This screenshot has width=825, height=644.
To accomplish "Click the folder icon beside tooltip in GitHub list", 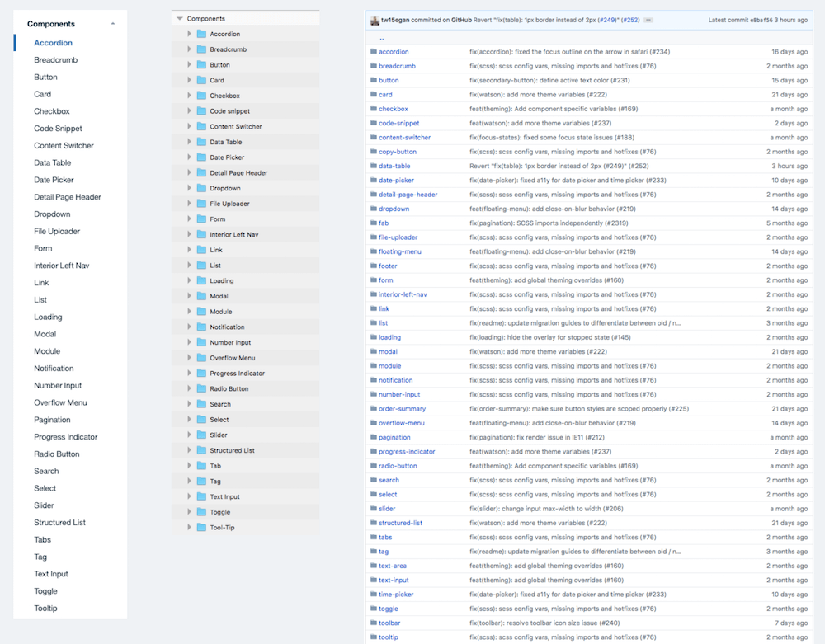I will 374,637.
